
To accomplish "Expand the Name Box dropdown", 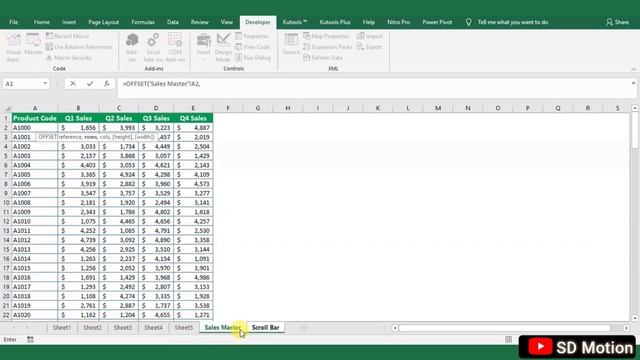I will pyautogui.click(x=45, y=84).
